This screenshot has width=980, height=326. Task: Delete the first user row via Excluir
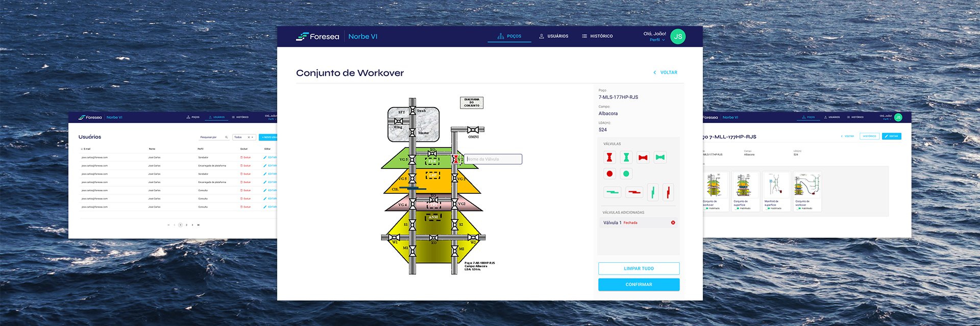[246, 158]
